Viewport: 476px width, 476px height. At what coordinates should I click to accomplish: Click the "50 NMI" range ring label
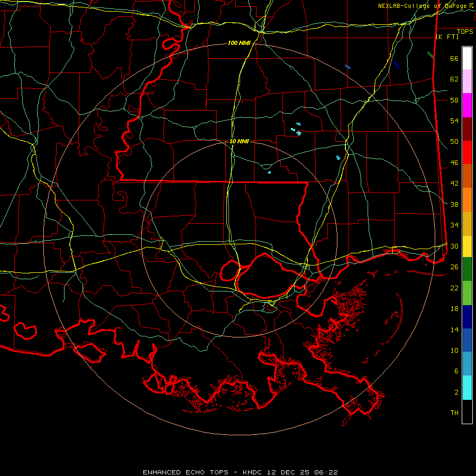pos(239,141)
